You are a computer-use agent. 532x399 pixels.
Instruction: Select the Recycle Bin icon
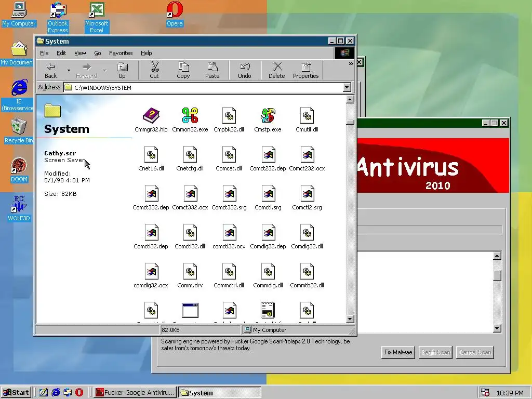[x=19, y=131]
